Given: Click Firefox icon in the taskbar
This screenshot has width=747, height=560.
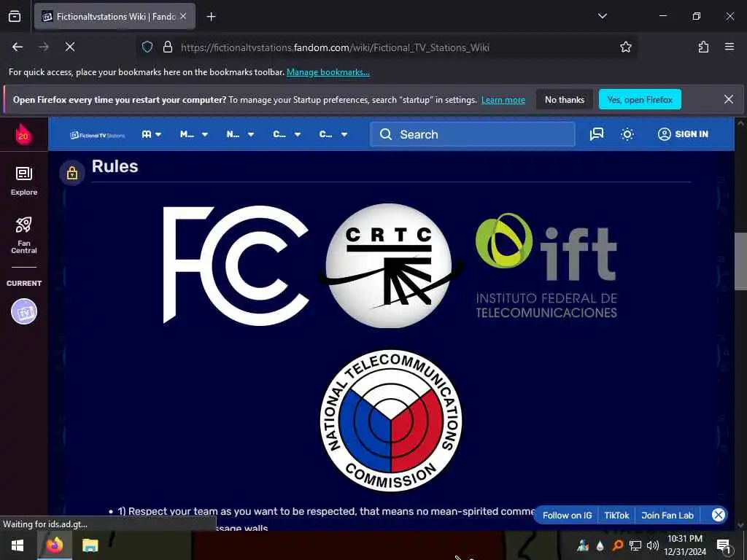Looking at the screenshot, I should pyautogui.click(x=54, y=545).
